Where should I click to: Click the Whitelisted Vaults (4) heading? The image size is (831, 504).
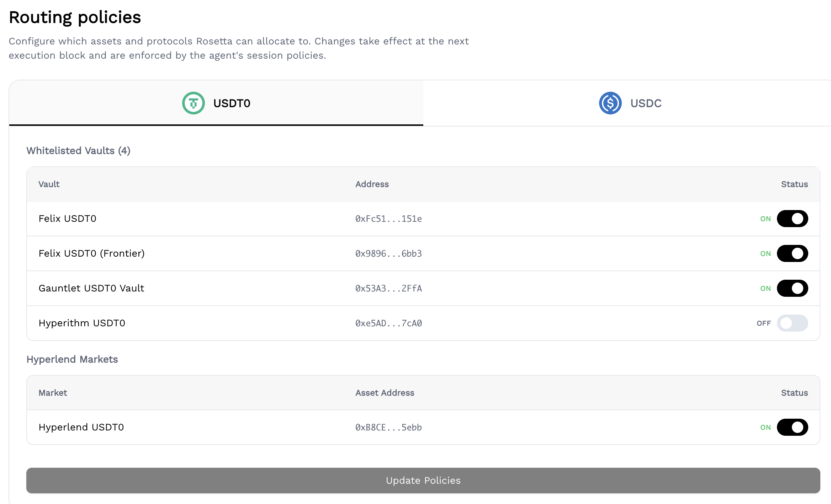(x=78, y=151)
